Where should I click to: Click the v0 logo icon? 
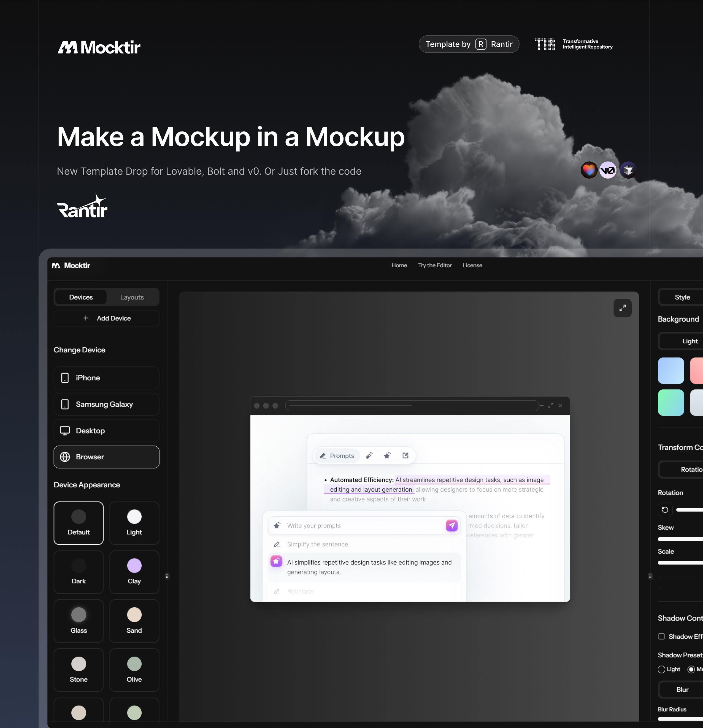pyautogui.click(x=608, y=170)
